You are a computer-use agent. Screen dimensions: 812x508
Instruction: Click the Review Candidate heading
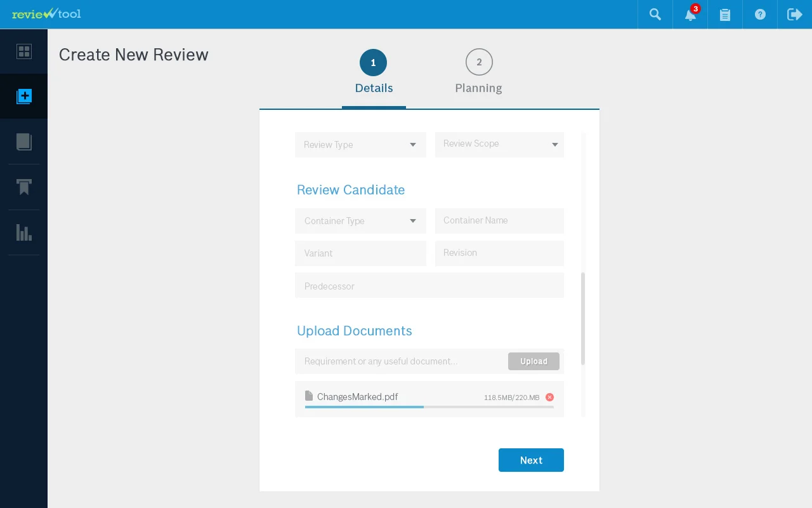coord(351,190)
